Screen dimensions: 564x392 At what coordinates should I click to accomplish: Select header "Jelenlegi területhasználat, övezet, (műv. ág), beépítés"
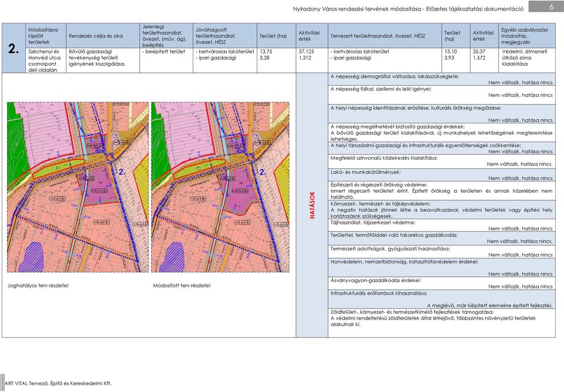point(164,36)
